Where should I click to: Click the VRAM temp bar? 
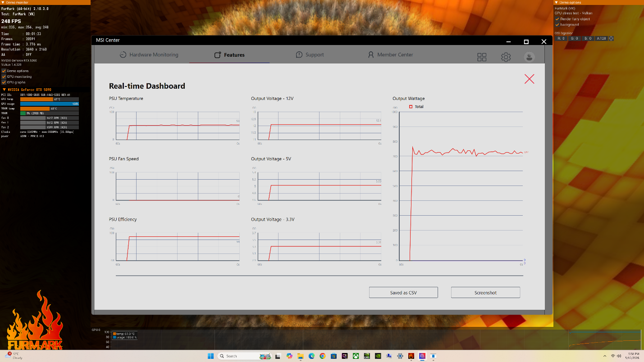pyautogui.click(x=50, y=109)
